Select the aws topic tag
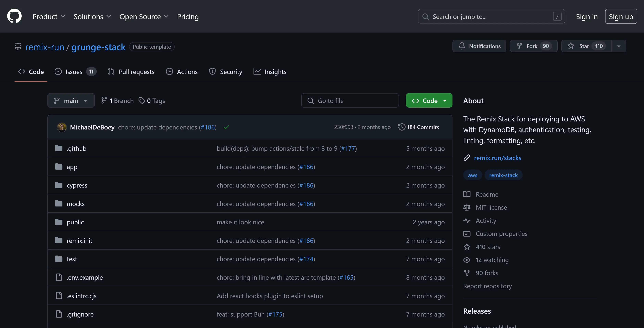The height and width of the screenshot is (328, 644). (473, 175)
